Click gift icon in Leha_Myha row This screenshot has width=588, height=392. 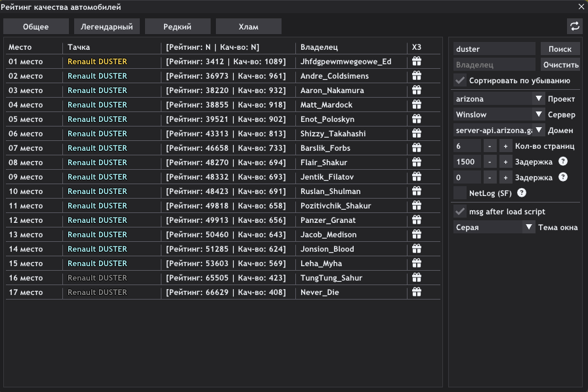417,263
